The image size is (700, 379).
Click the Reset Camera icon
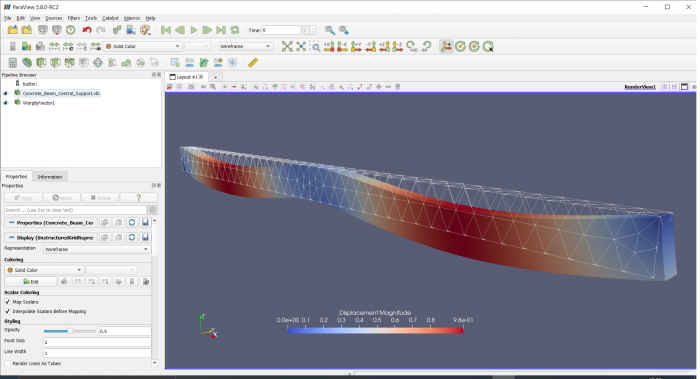click(287, 46)
